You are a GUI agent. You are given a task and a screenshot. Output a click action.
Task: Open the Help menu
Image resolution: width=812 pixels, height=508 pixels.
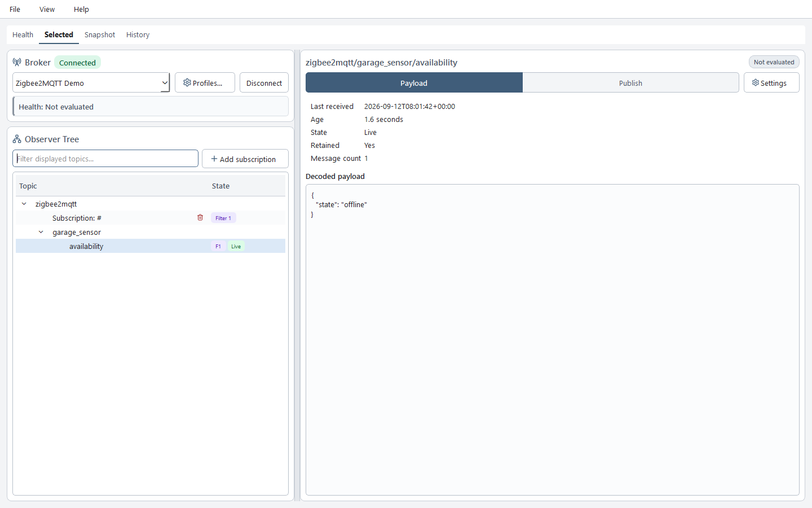[81, 9]
